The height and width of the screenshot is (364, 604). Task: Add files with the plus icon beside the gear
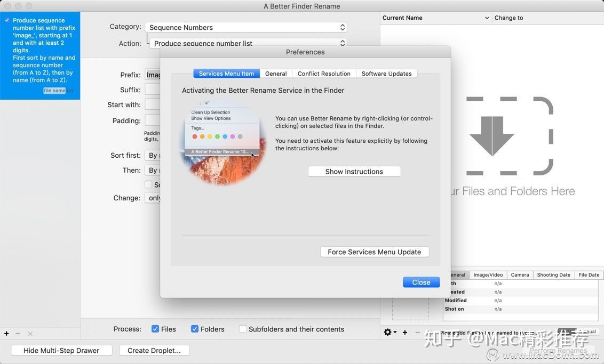click(x=405, y=333)
